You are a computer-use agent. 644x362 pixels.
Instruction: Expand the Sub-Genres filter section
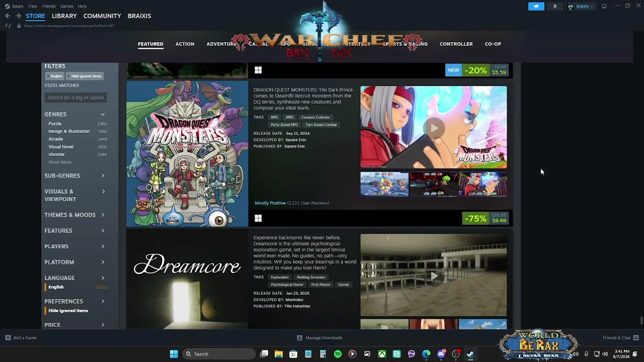(75, 176)
